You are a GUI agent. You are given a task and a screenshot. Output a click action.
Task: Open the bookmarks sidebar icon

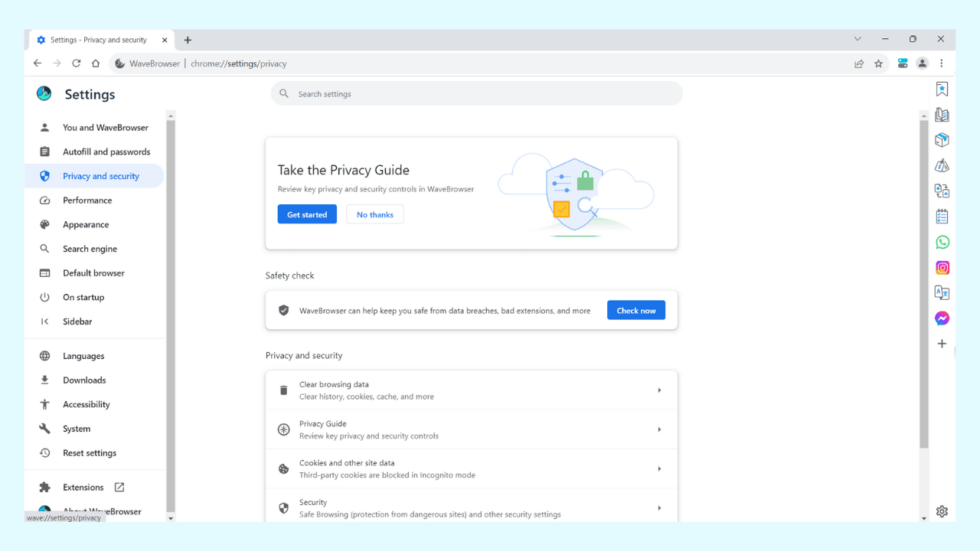[942, 89]
